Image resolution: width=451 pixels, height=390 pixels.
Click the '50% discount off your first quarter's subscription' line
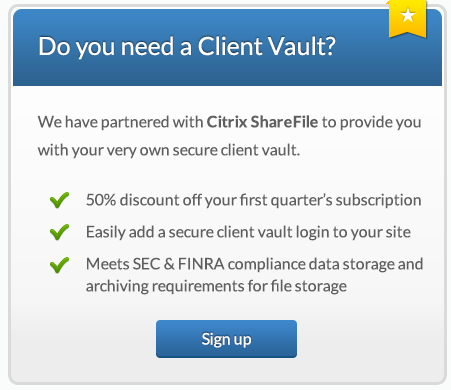click(x=254, y=200)
